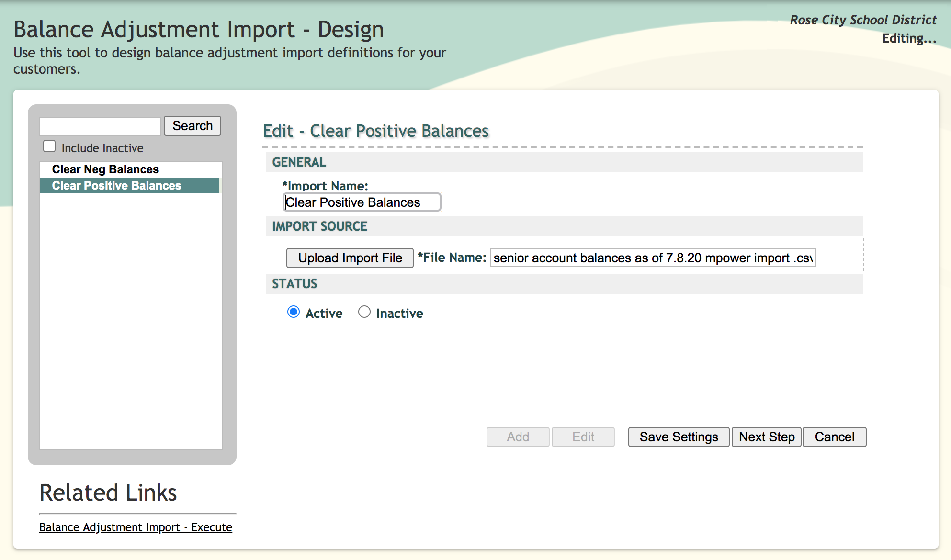Click into the Import Name field

click(362, 202)
